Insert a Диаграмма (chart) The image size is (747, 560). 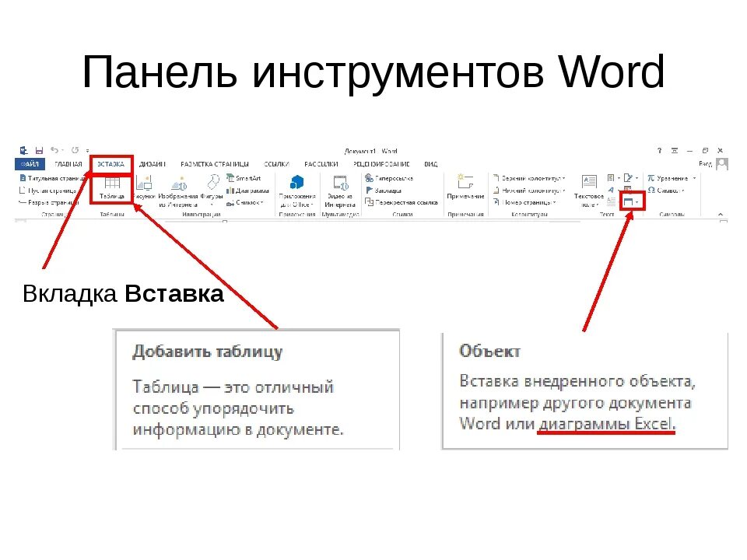[247, 189]
